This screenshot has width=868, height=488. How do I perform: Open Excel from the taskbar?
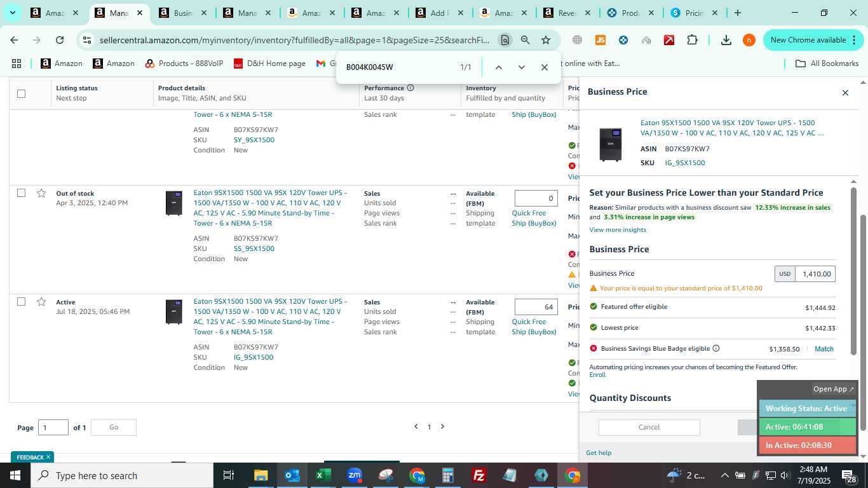323,475
